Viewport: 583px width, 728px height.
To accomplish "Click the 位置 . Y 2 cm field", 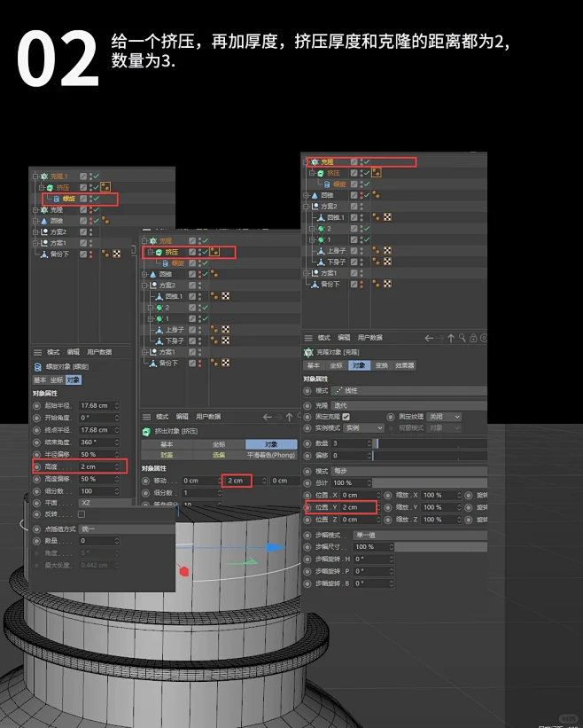I will (x=358, y=507).
